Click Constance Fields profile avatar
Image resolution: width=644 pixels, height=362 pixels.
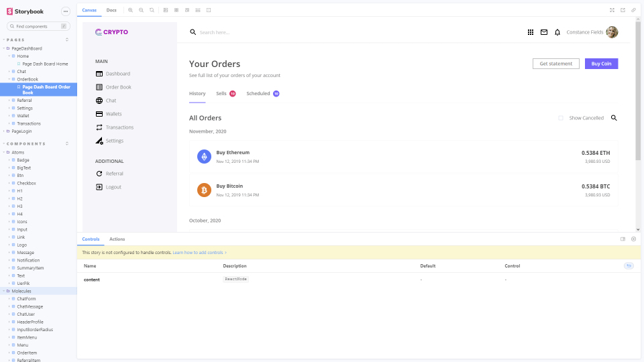point(612,32)
